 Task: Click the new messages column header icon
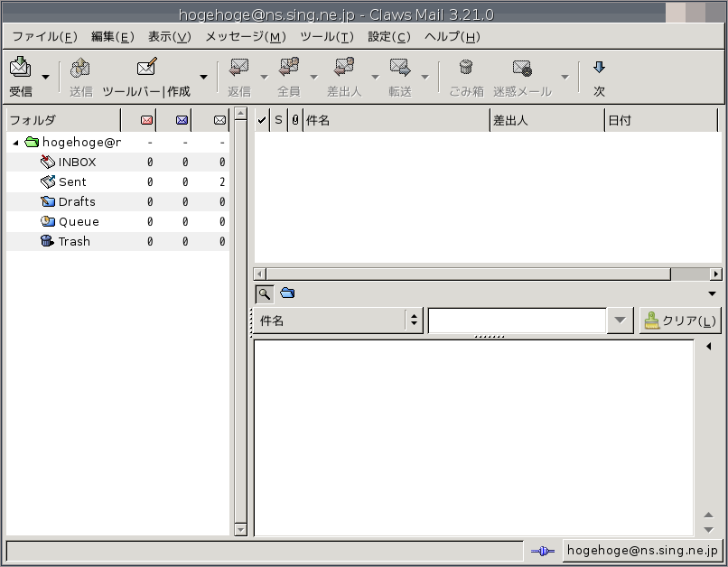pos(146,120)
